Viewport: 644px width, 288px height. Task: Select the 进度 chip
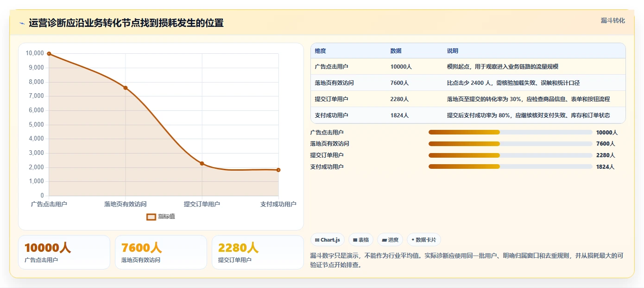click(x=390, y=240)
